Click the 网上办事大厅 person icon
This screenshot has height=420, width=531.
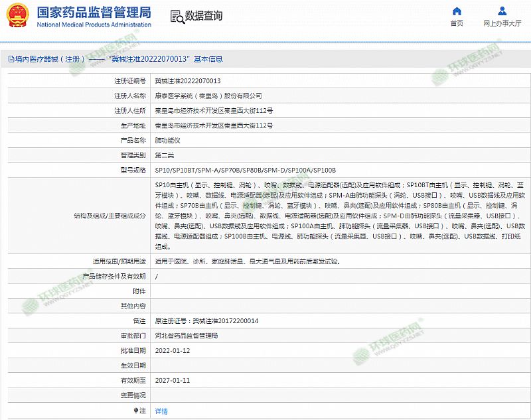click(502, 11)
